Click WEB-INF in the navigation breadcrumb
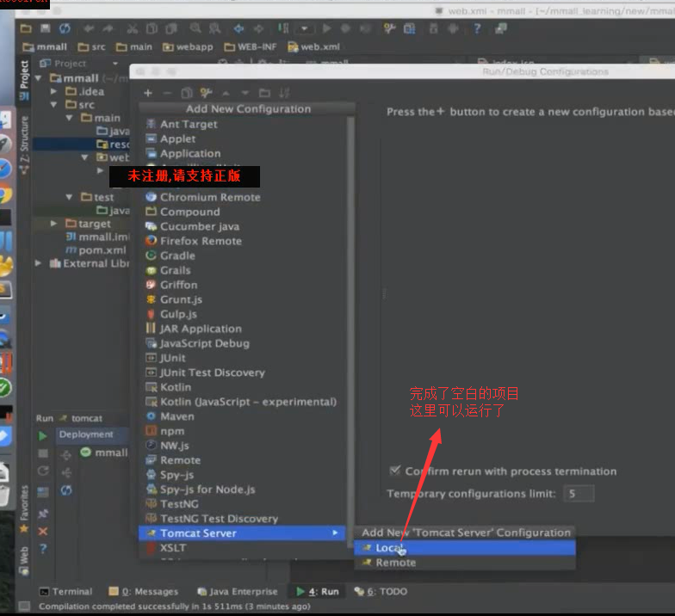This screenshot has height=616, width=675. coord(251,46)
